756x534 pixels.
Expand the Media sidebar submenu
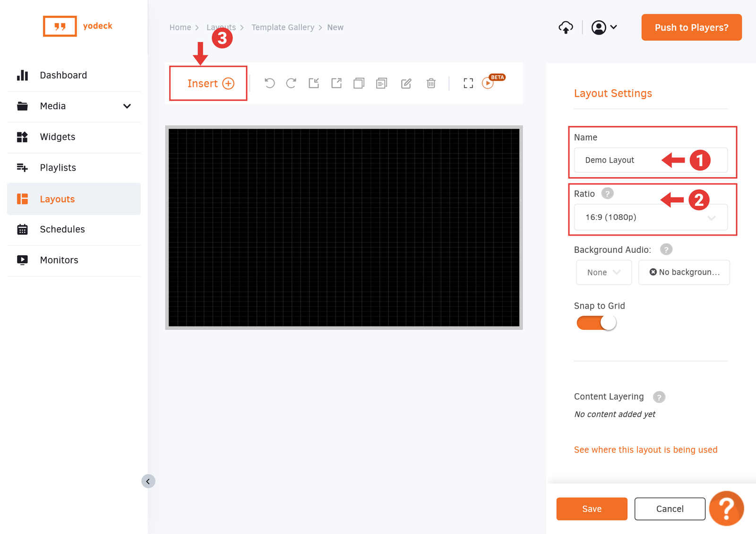coord(127,106)
